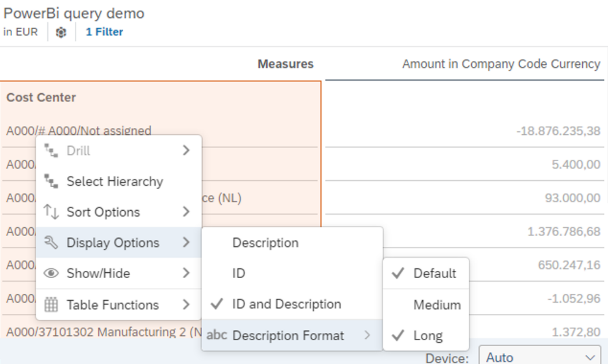Select Description display option
The height and width of the screenshot is (364, 608).
point(292,243)
